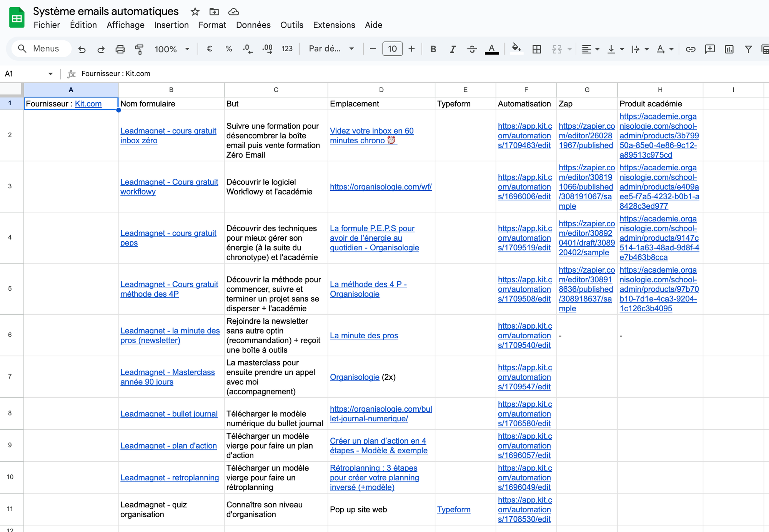This screenshot has width=769, height=532.
Task: Open the Kit.com link in cell A1
Action: tap(88, 104)
